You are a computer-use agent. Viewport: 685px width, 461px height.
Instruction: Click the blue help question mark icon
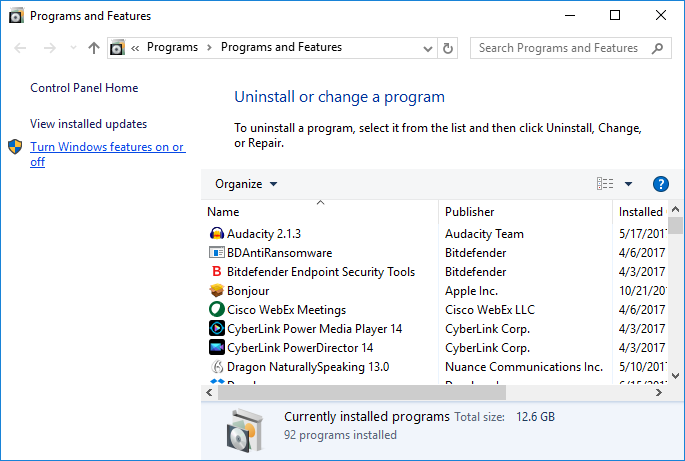click(661, 184)
